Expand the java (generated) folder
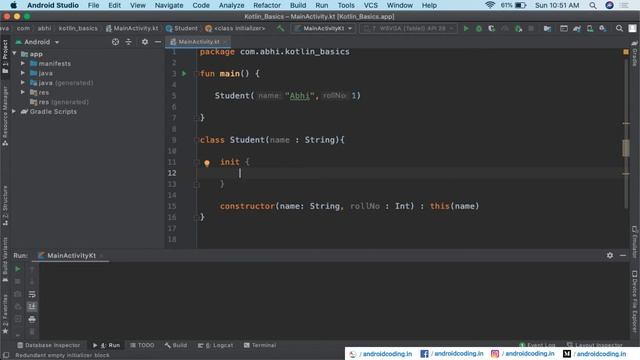 (x=23, y=82)
